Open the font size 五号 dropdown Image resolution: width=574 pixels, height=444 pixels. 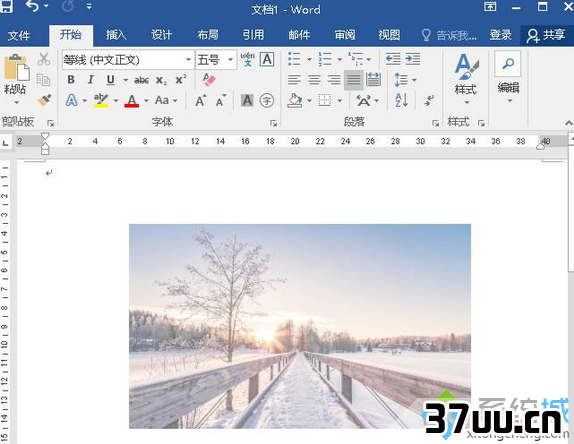click(231, 59)
